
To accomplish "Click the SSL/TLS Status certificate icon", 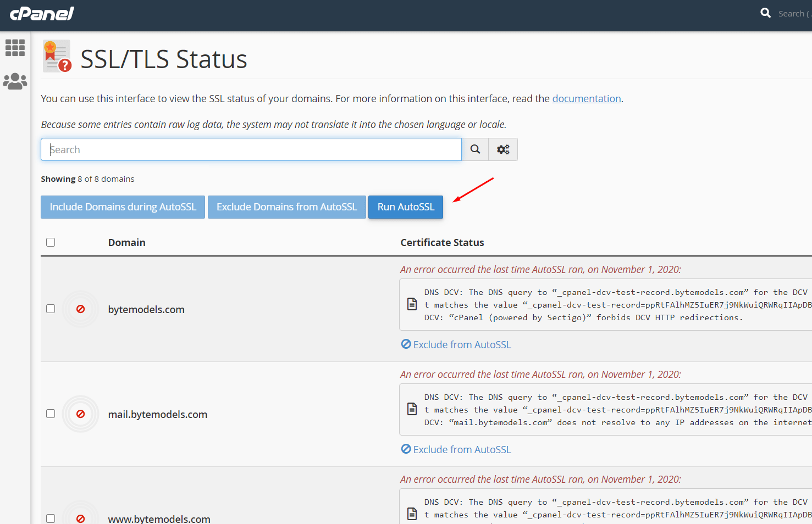I will pos(57,55).
